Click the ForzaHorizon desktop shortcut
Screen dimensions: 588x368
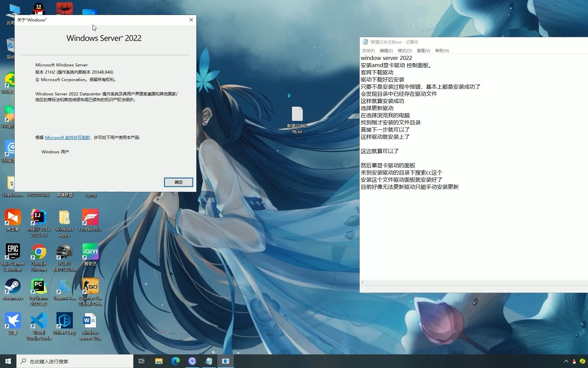90,220
